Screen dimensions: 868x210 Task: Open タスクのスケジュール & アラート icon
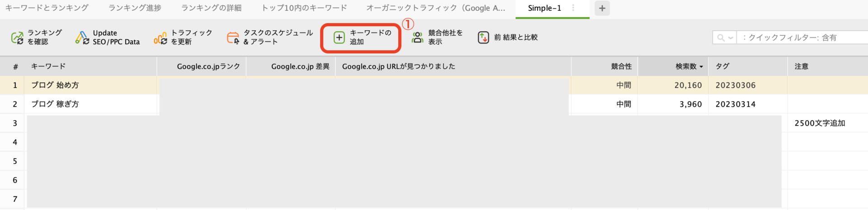233,38
